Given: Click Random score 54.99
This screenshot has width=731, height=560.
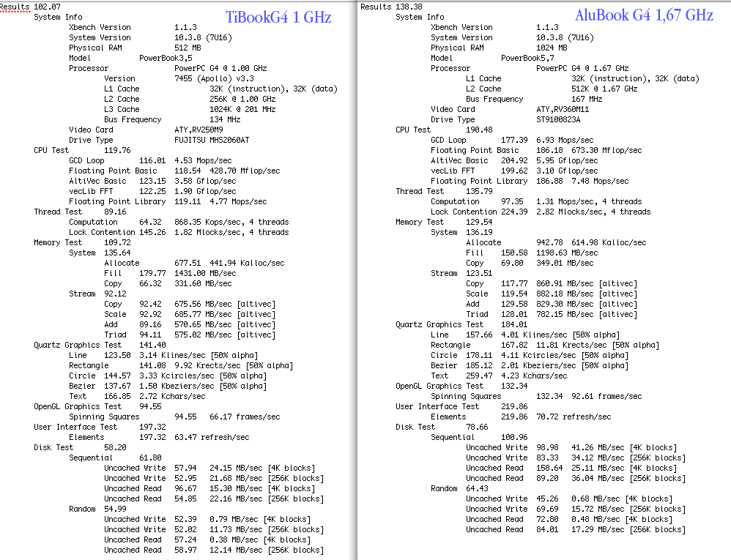Looking at the screenshot, I should 115,509.
